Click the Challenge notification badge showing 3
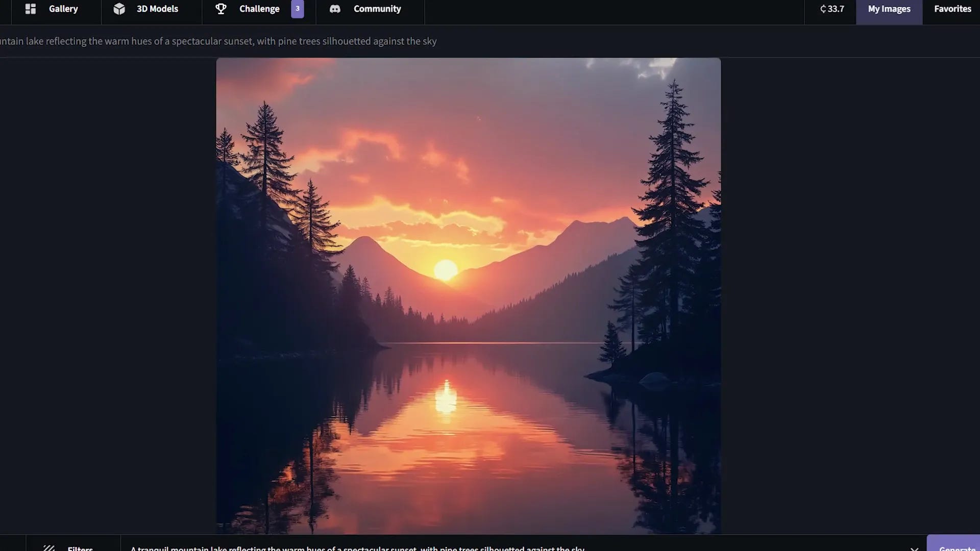Viewport: 980px width, 551px height. pos(298,9)
